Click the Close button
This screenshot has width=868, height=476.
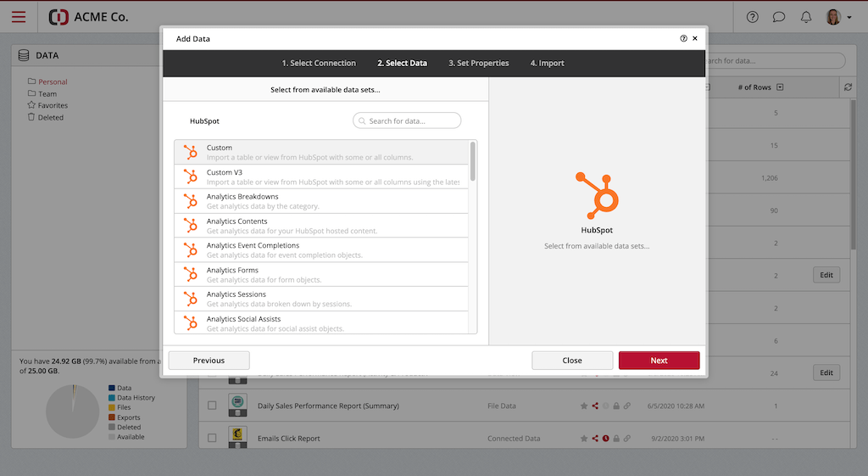572,361
